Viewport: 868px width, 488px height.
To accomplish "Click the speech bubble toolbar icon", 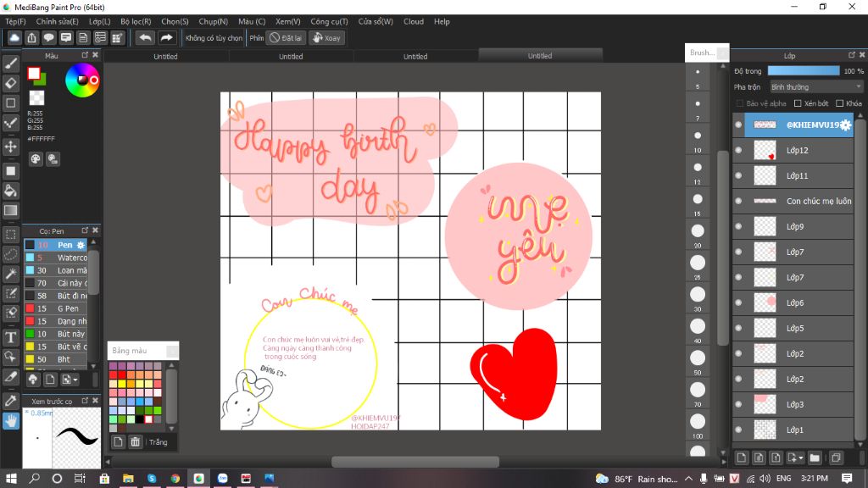I will [x=48, y=37].
